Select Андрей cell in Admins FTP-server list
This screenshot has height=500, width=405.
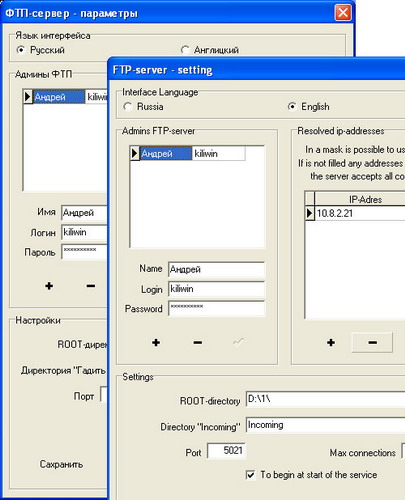pos(166,154)
